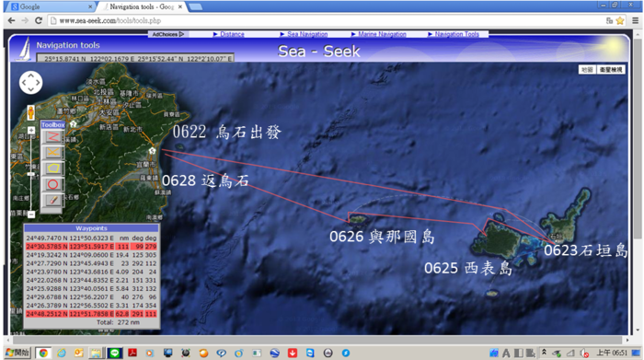644x360 pixels.
Task: Open the Marine Navigation ad link
Action: (x=382, y=34)
